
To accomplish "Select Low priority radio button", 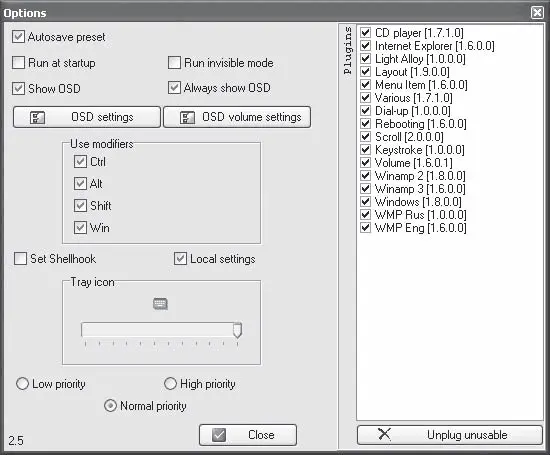I will (22, 384).
